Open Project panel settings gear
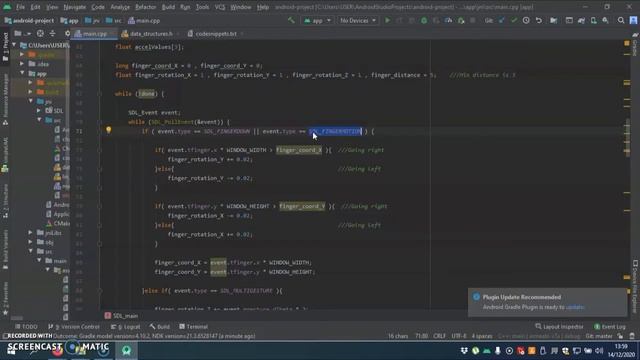 67,34
